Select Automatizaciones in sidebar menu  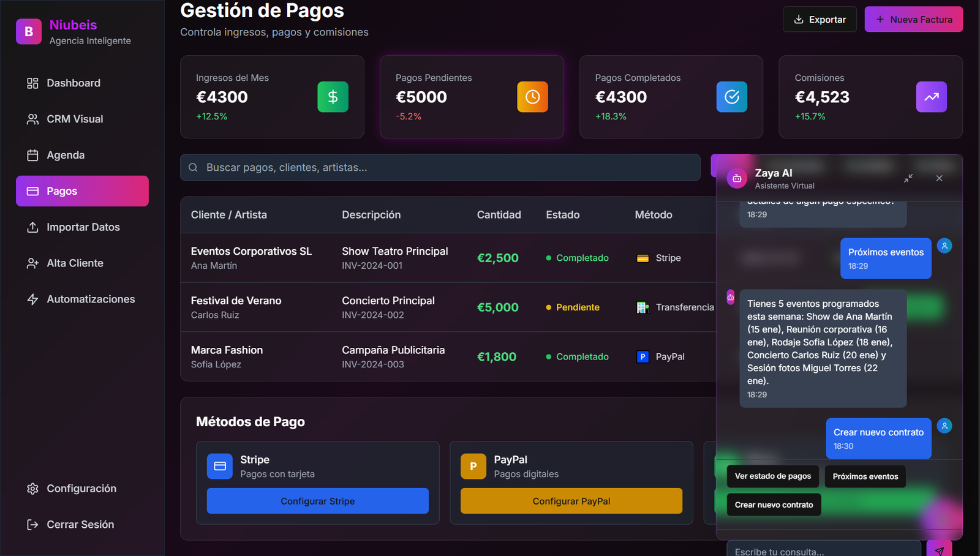point(91,299)
